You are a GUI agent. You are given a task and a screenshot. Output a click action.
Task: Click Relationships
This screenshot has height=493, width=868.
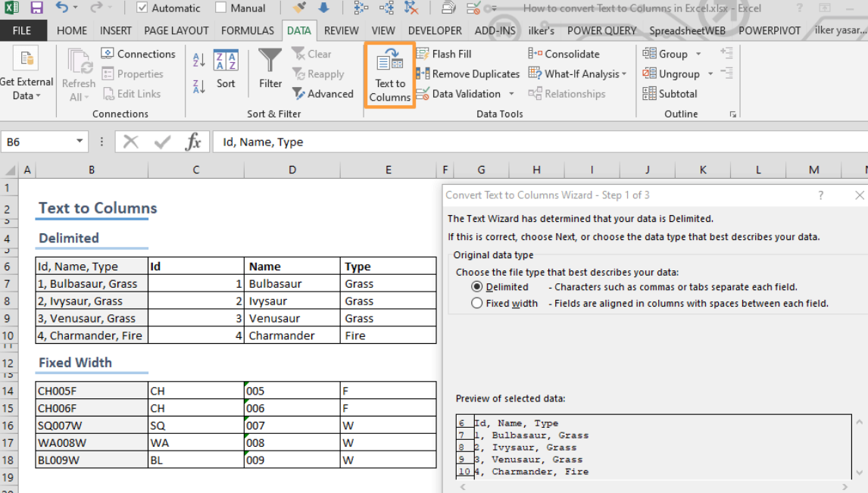567,93
